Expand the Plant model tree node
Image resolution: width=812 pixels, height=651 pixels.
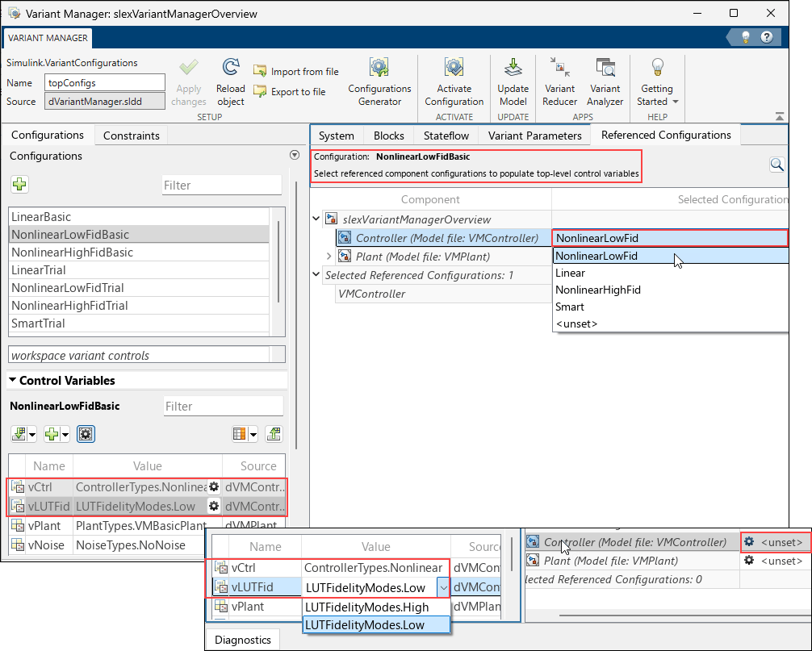point(329,257)
